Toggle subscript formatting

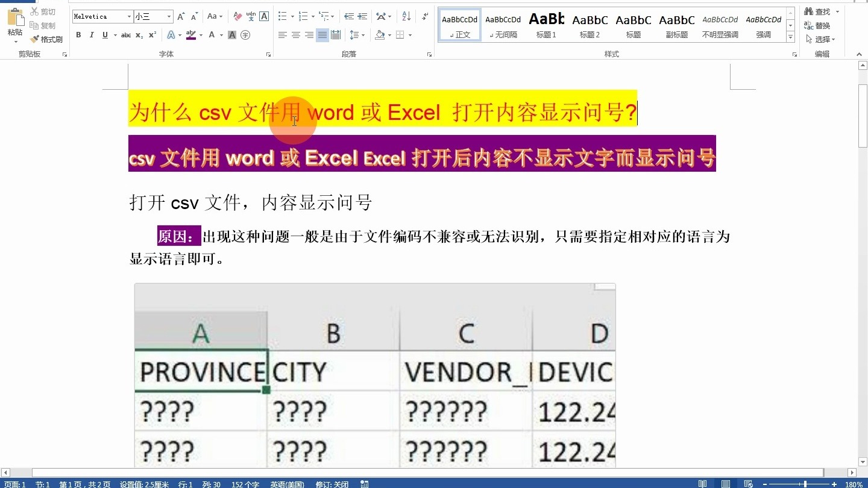[139, 35]
